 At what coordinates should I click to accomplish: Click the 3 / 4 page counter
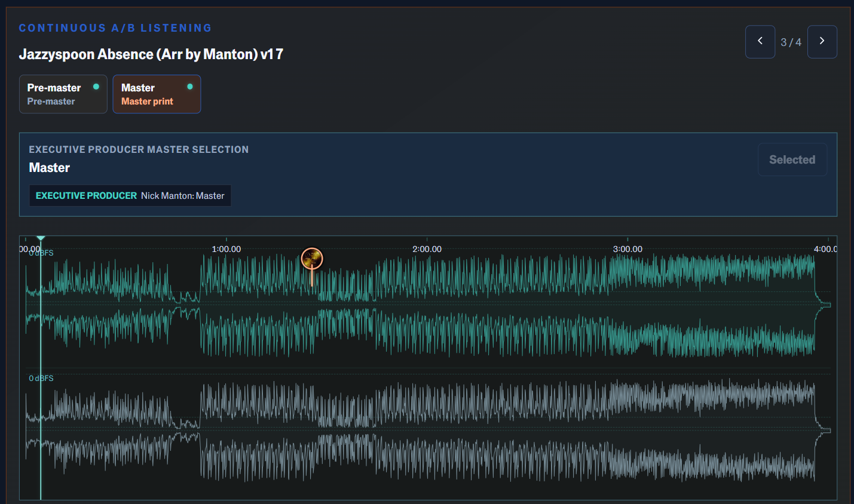click(791, 42)
